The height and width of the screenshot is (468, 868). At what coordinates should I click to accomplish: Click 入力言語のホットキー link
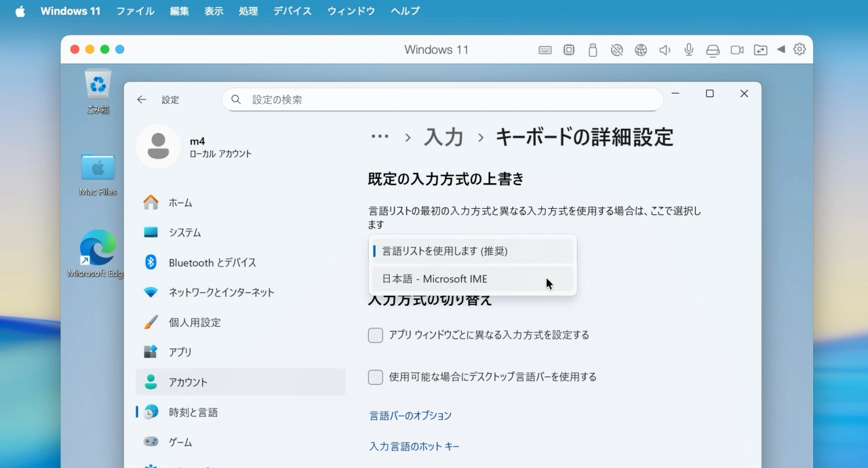pyautogui.click(x=414, y=446)
